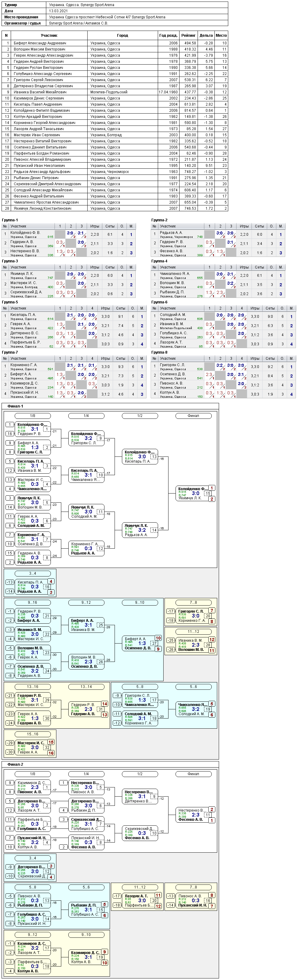
Task: Click the Дельта column header
Action: tap(206, 36)
